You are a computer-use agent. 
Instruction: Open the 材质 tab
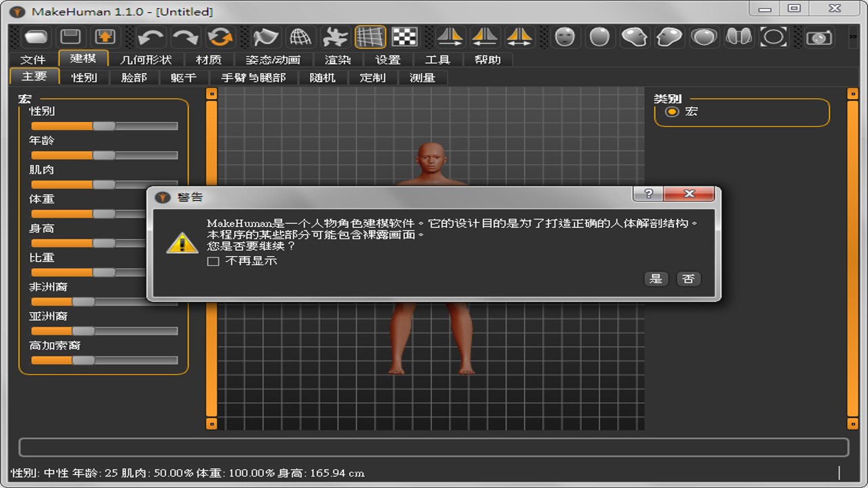coord(208,60)
